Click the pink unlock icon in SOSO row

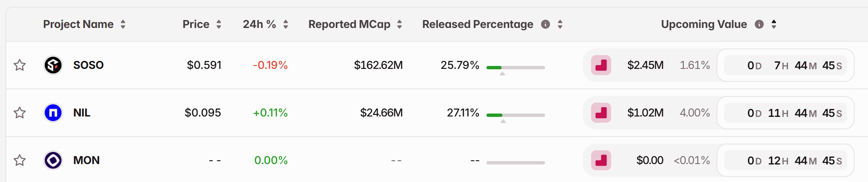601,65
